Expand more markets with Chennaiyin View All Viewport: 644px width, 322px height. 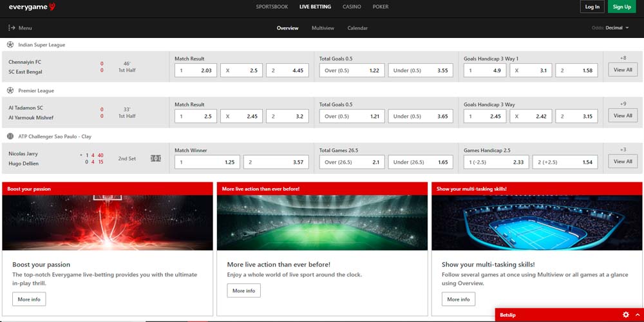(622, 70)
